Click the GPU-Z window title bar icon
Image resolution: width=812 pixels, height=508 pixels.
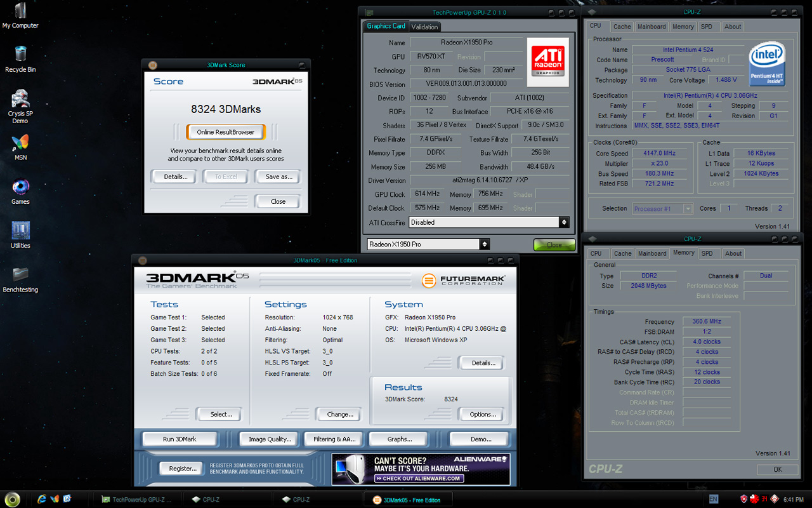pos(369,12)
